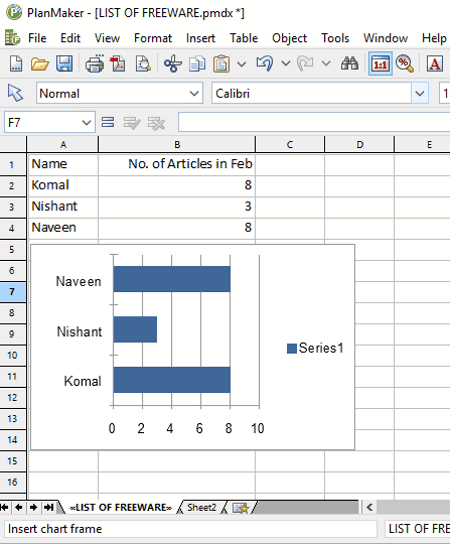
Task: Open the Window menu
Action: click(385, 38)
